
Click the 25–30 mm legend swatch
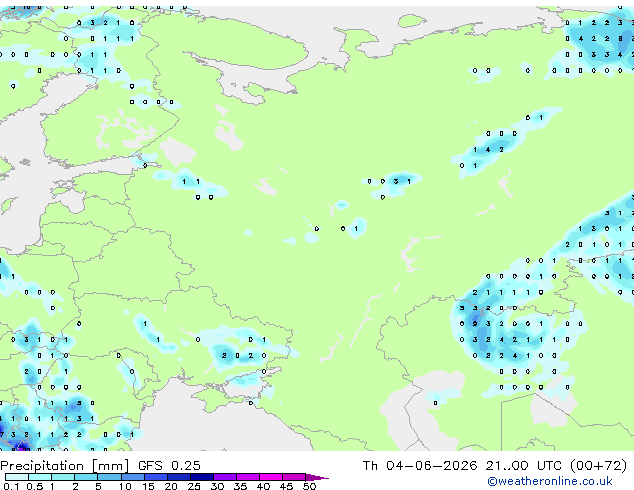click(x=202, y=477)
